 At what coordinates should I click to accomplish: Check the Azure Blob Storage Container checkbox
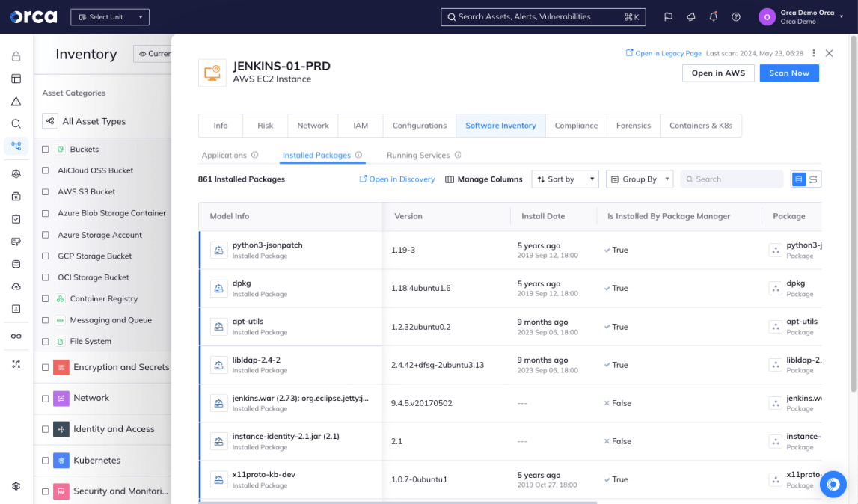pyautogui.click(x=46, y=213)
